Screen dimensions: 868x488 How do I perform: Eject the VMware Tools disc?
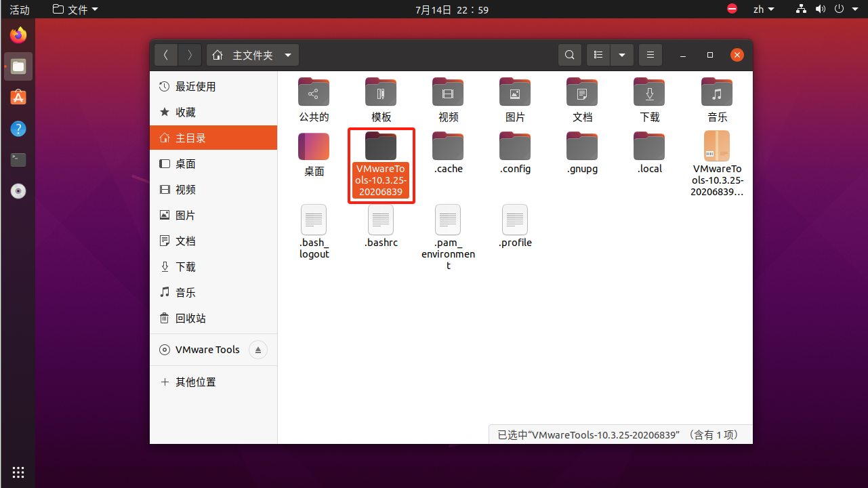click(258, 350)
